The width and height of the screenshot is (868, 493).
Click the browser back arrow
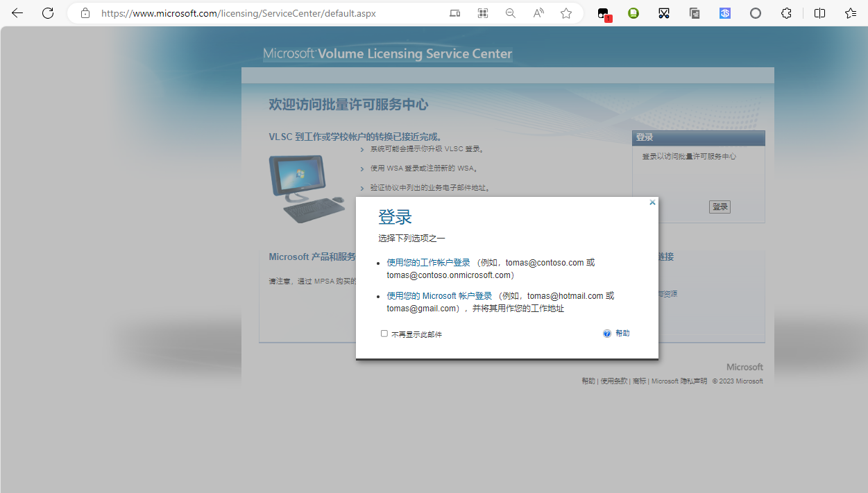pos(17,13)
